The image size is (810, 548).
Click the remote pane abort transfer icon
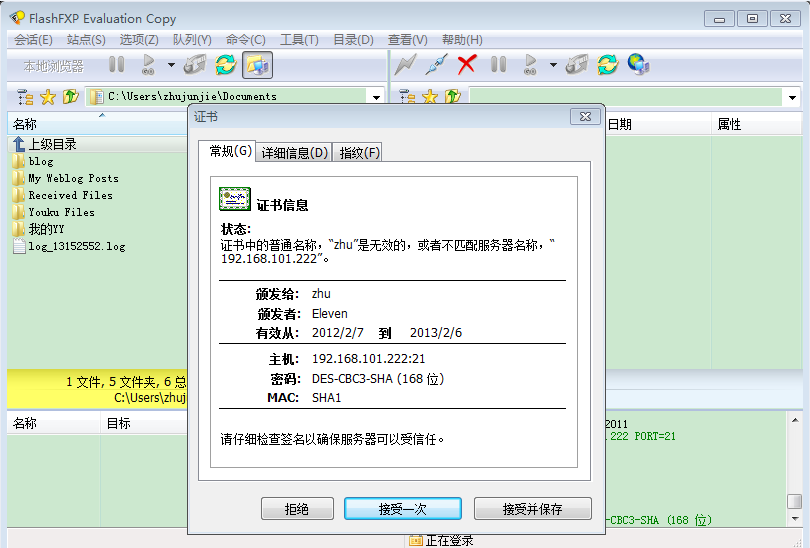point(577,65)
